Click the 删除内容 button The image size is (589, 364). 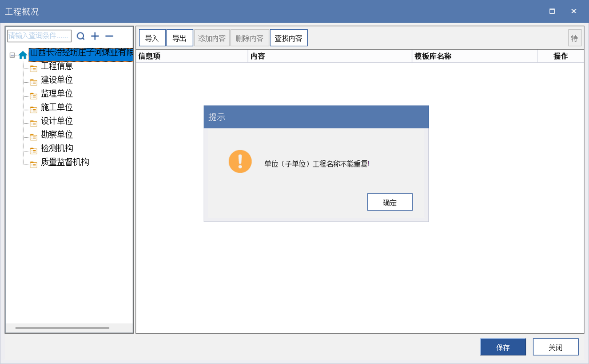(250, 38)
